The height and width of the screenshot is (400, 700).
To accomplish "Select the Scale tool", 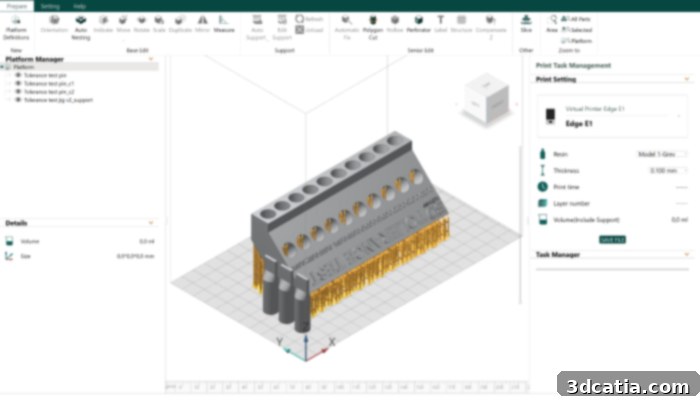I will tap(159, 24).
